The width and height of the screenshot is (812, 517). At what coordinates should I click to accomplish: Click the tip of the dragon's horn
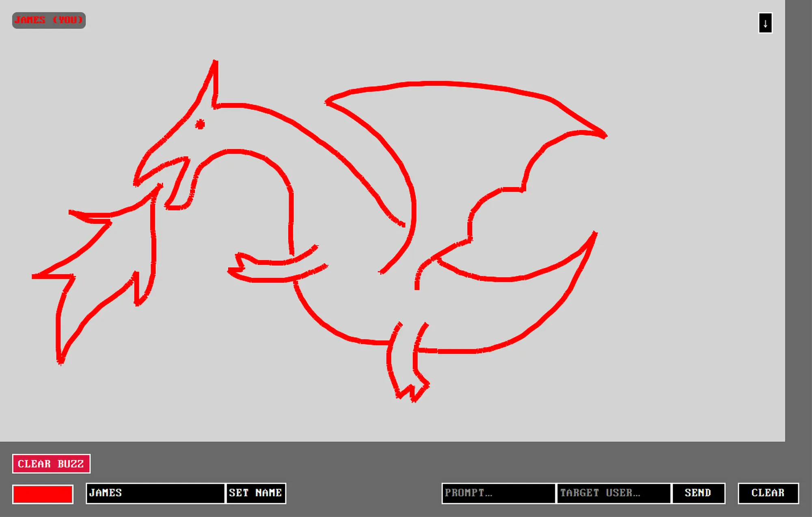coord(215,62)
